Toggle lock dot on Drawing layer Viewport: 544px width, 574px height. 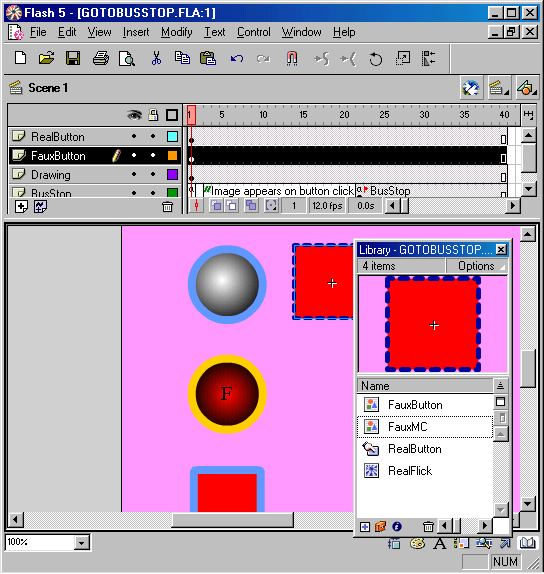click(x=153, y=174)
